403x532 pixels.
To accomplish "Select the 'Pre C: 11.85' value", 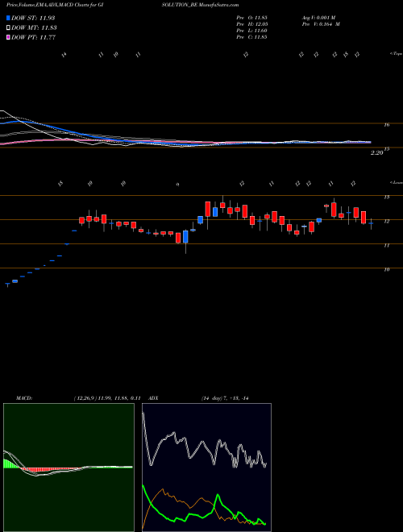I will pos(251,37).
